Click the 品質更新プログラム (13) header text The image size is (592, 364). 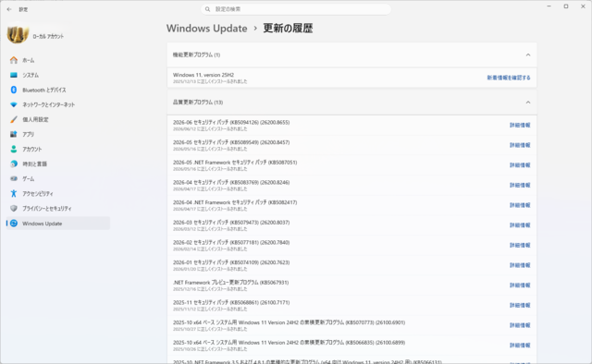coord(198,103)
